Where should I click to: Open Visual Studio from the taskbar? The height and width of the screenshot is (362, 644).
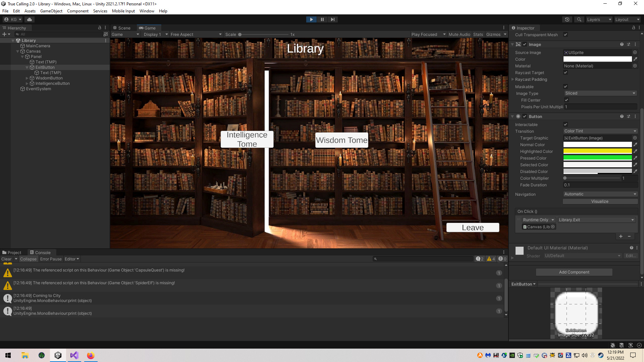coord(74,355)
